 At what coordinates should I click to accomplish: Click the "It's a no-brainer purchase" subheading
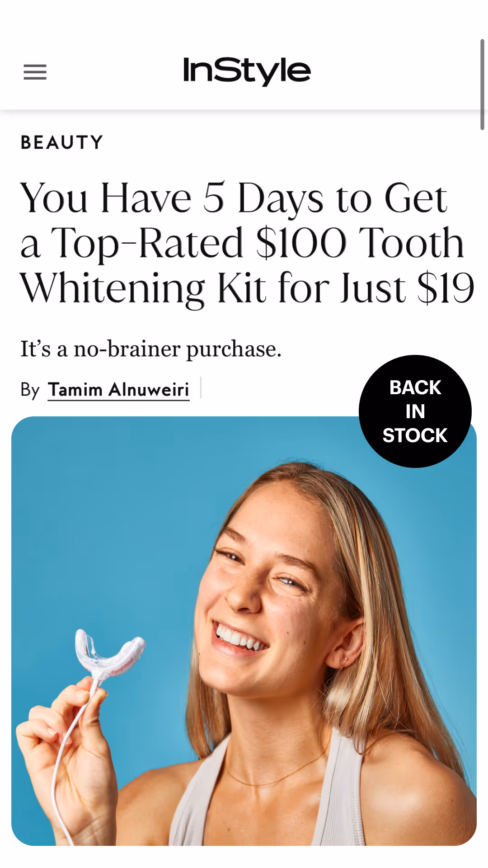[151, 349]
